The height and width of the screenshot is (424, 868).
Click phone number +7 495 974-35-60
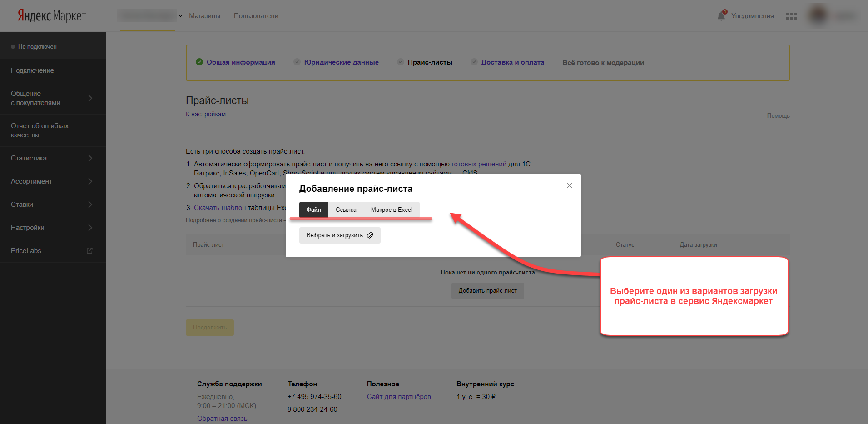(x=314, y=397)
